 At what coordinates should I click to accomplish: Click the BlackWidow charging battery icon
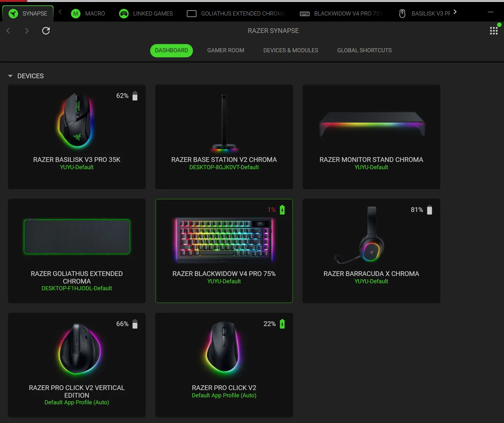(x=282, y=210)
